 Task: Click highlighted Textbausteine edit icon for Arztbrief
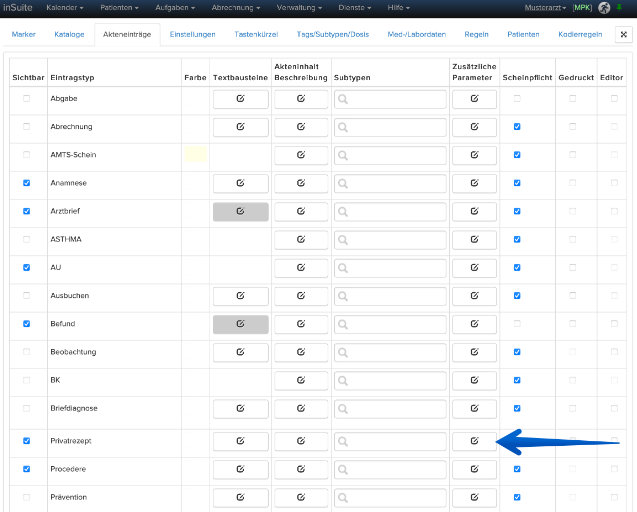(x=240, y=212)
